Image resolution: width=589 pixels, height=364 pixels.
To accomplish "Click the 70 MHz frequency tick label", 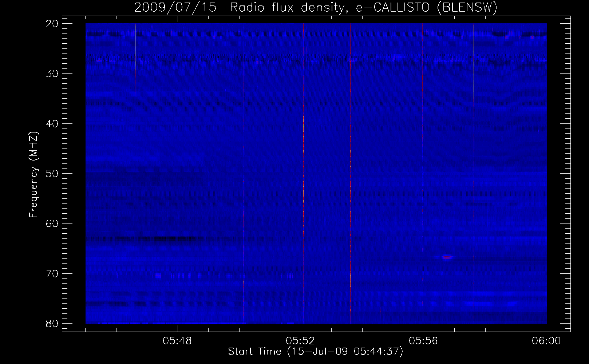I will 52,273.
